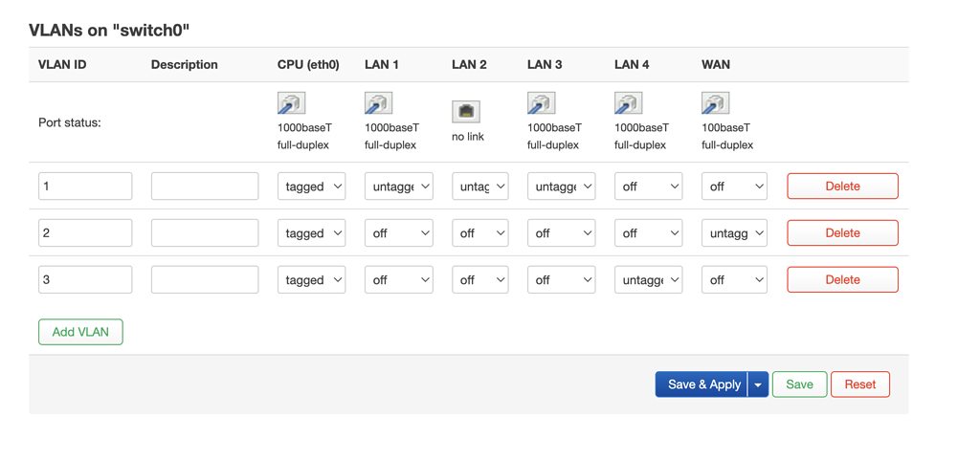Open VLAN 3 LAN 4 port dropdown
Screen dimensions: 980x461
(x=648, y=280)
